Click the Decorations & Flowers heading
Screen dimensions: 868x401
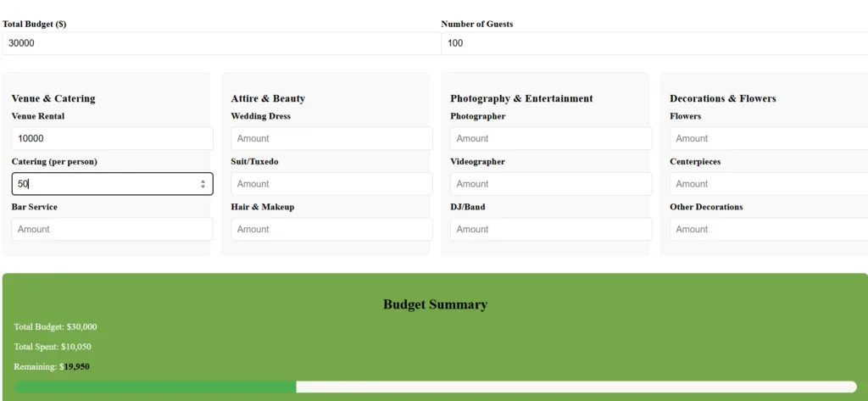tap(723, 98)
